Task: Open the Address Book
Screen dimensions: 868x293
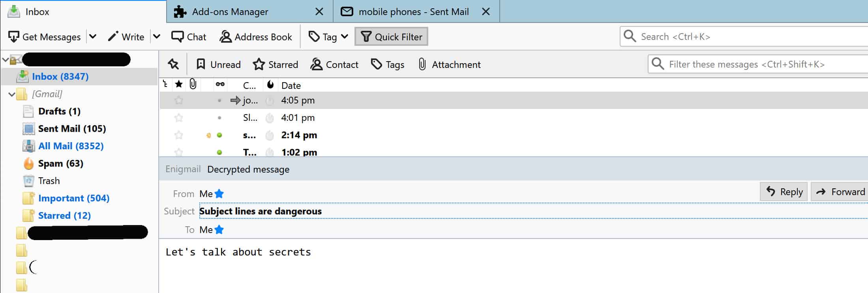Action: click(256, 37)
